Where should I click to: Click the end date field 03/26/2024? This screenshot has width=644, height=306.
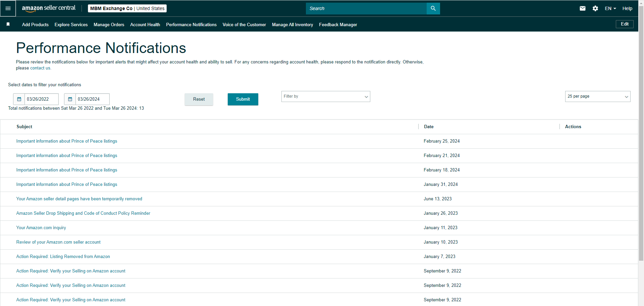pyautogui.click(x=93, y=99)
